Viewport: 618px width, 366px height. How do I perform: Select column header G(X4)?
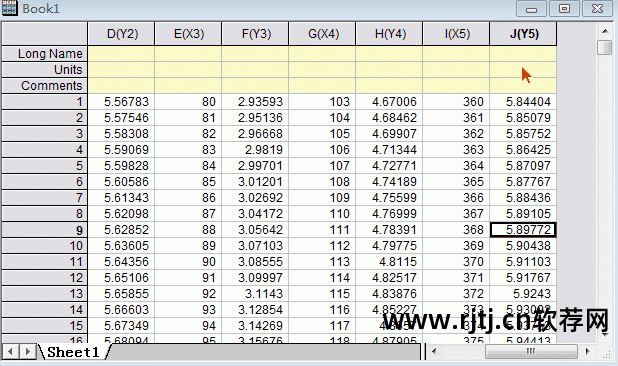click(322, 34)
